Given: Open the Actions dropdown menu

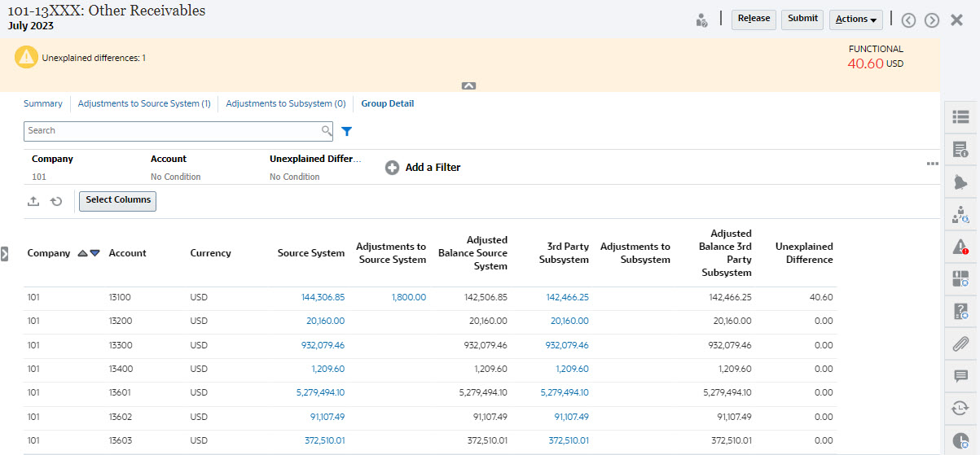Looking at the screenshot, I should pyautogui.click(x=855, y=20).
